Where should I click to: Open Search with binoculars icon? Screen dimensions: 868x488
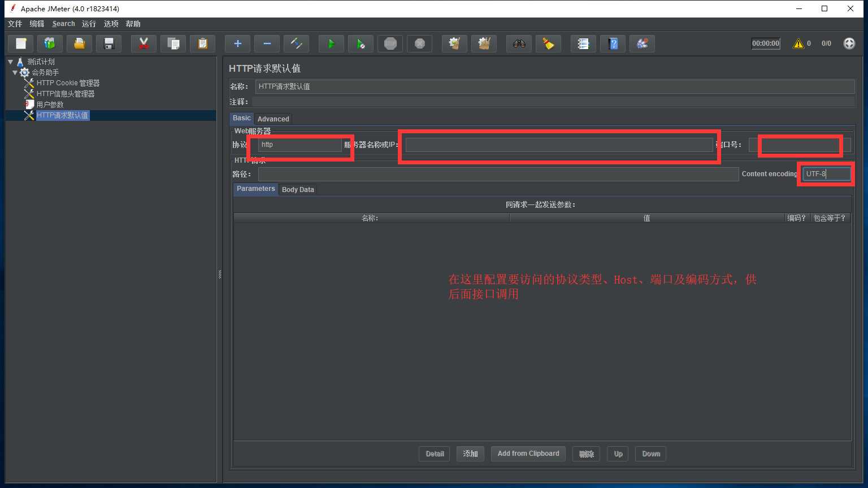tap(519, 43)
